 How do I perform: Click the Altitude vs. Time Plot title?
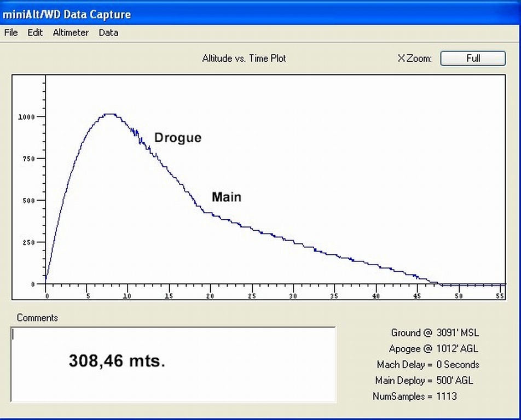click(244, 59)
